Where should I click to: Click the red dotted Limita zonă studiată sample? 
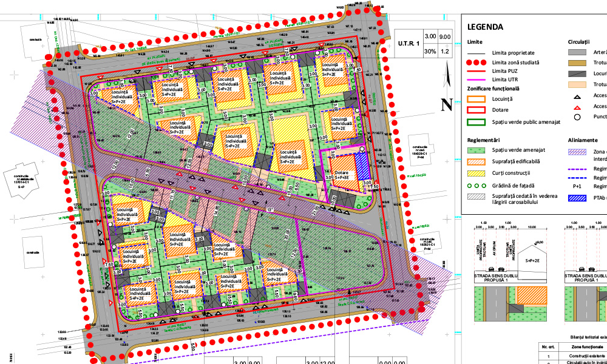click(476, 62)
